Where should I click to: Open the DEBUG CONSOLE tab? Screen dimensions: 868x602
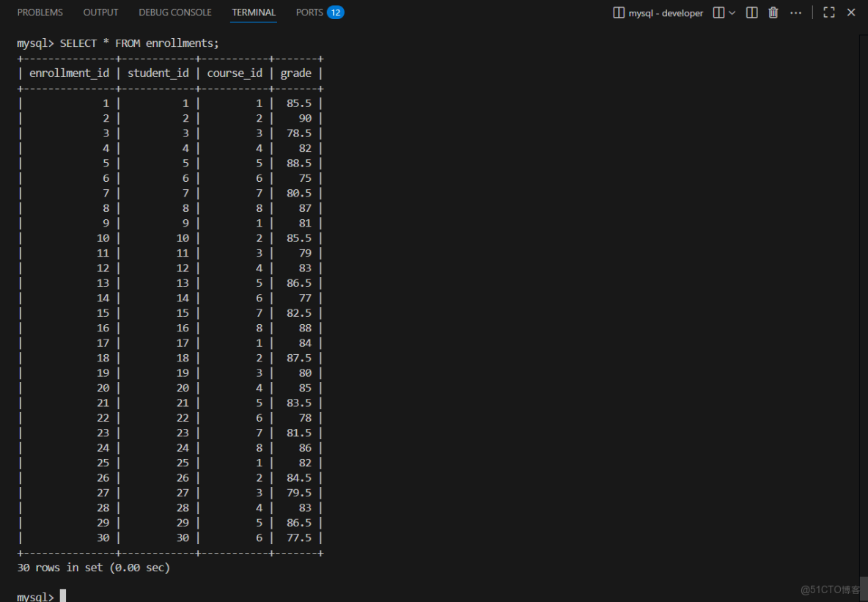point(175,12)
